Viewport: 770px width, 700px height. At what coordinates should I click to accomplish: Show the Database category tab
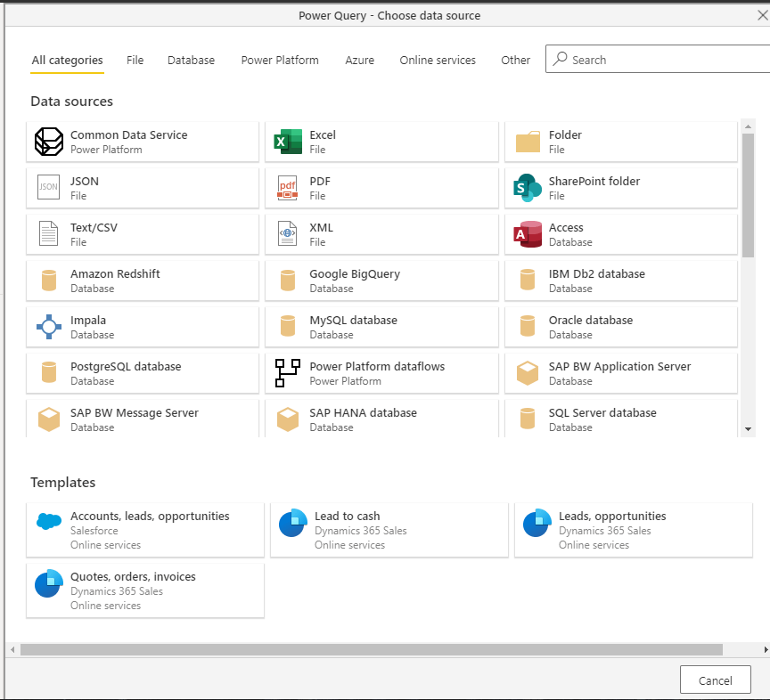click(x=191, y=60)
